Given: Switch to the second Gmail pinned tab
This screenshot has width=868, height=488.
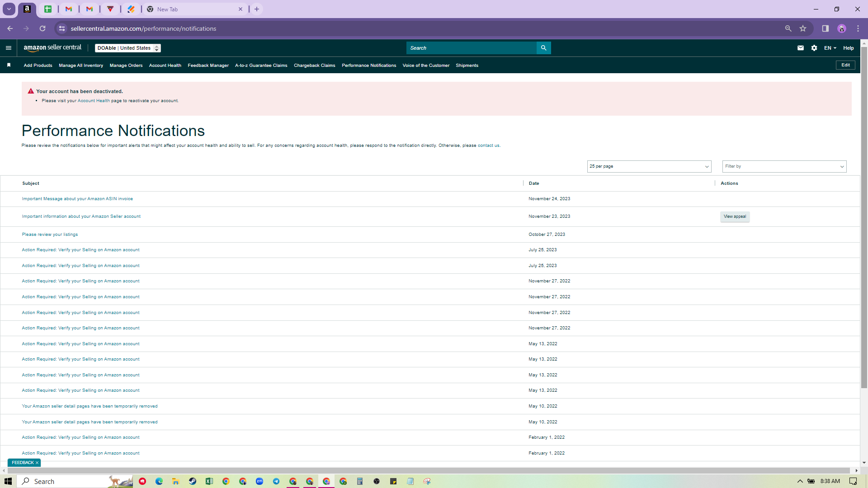Looking at the screenshot, I should pos(90,9).
